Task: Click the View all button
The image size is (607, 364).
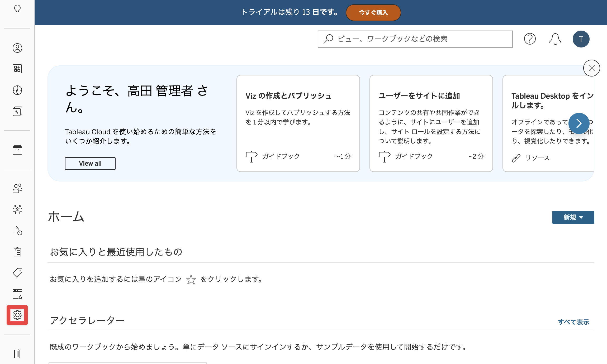Action: (x=90, y=164)
